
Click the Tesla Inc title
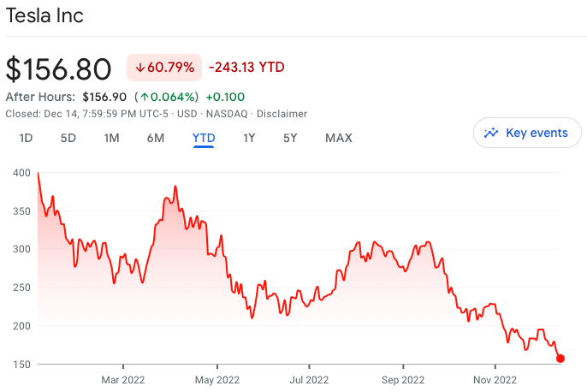click(44, 15)
